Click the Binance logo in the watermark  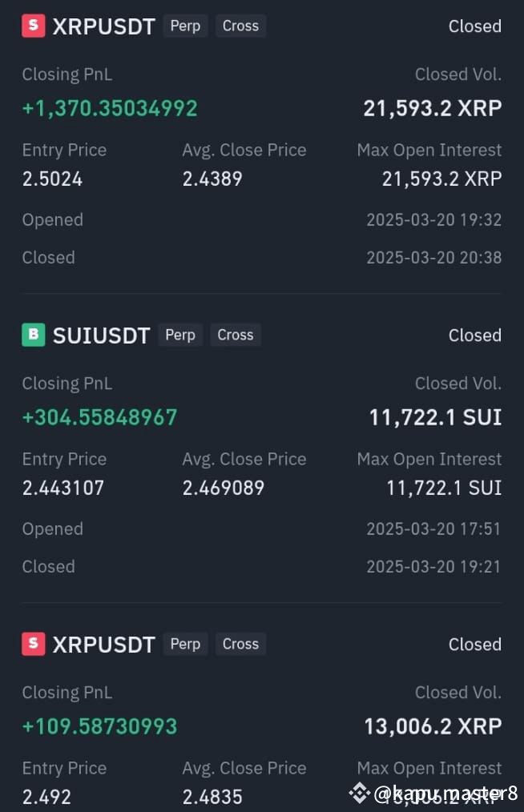tap(359, 793)
